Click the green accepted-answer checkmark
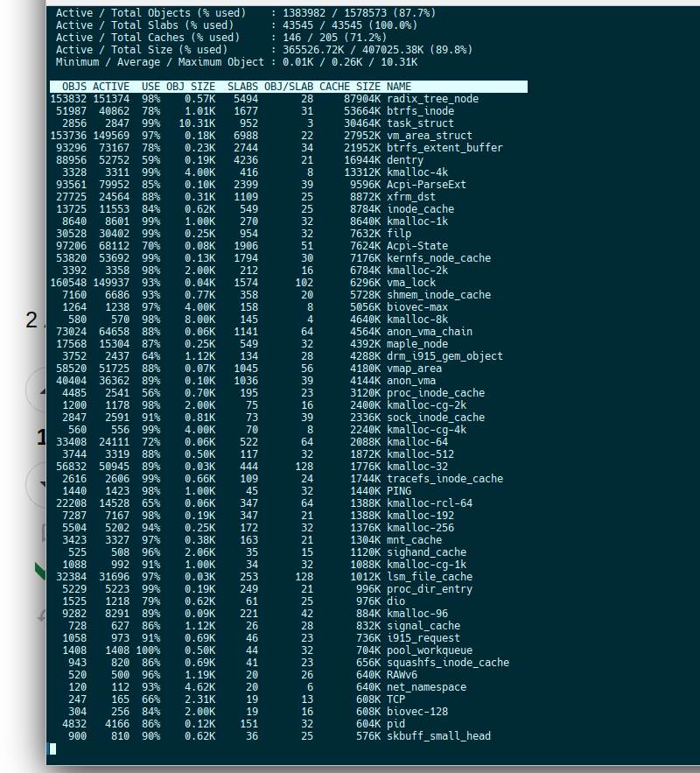Viewport: 700px width, 773px height. coord(39,573)
